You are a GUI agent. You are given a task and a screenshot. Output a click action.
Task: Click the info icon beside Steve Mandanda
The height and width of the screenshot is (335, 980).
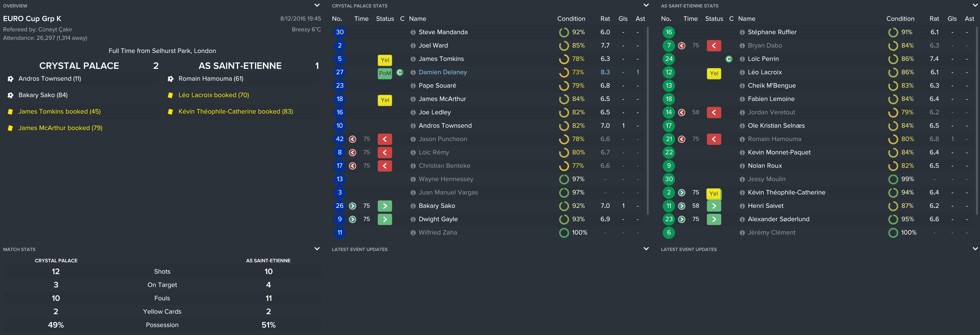[x=413, y=32]
